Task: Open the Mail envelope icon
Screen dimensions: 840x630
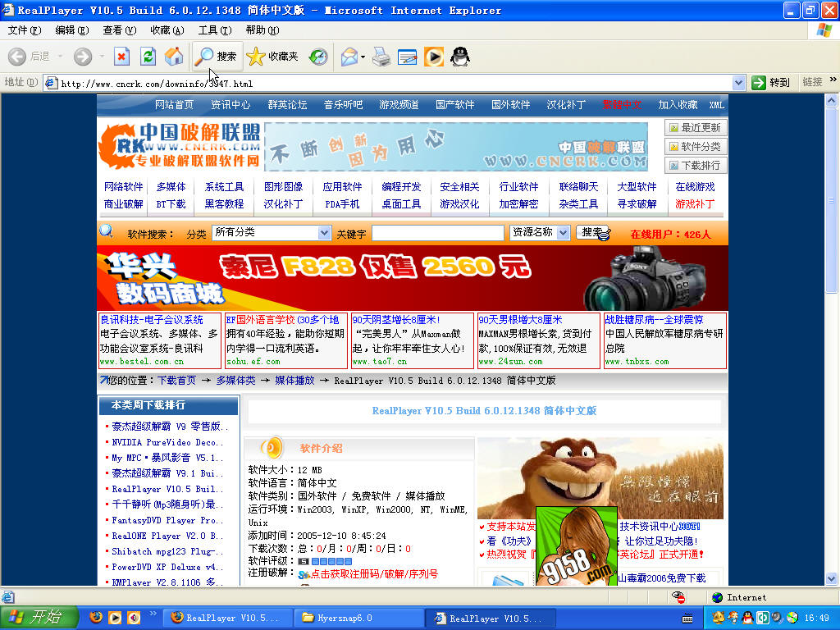Action: [349, 57]
